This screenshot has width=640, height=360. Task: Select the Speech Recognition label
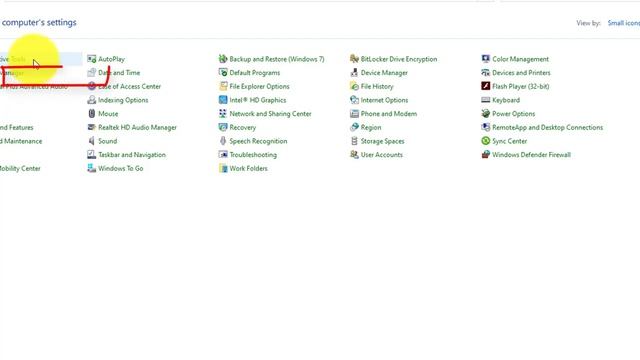pos(258,141)
